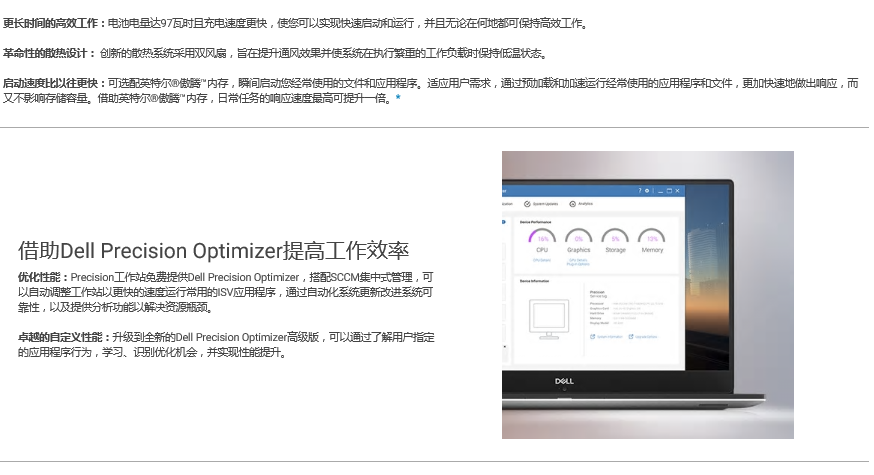
Task: Open the settings gear icon in the optimizer title bar
Action: pyautogui.click(x=647, y=190)
